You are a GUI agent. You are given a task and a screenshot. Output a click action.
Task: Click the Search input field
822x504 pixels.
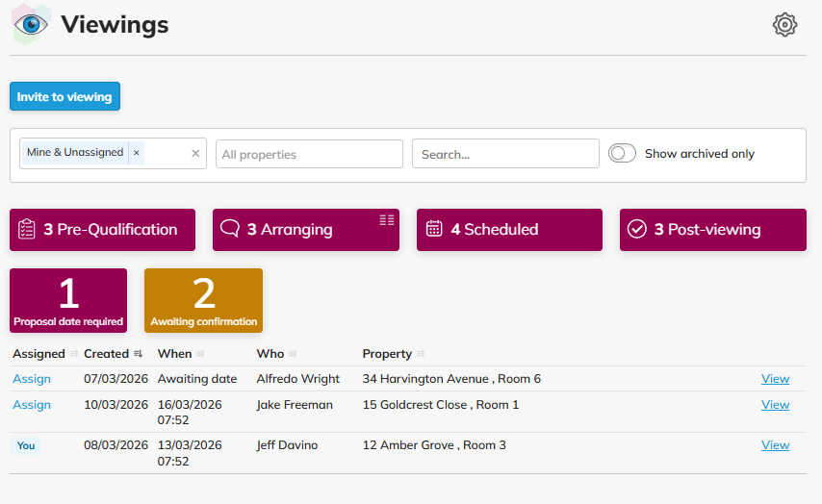[505, 154]
